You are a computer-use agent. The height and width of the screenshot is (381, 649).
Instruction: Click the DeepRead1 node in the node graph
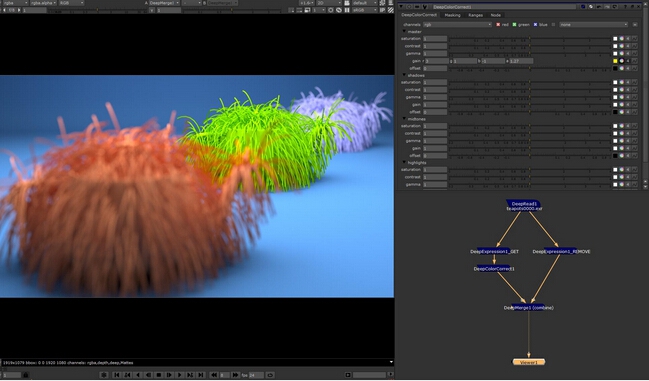tap(524, 206)
